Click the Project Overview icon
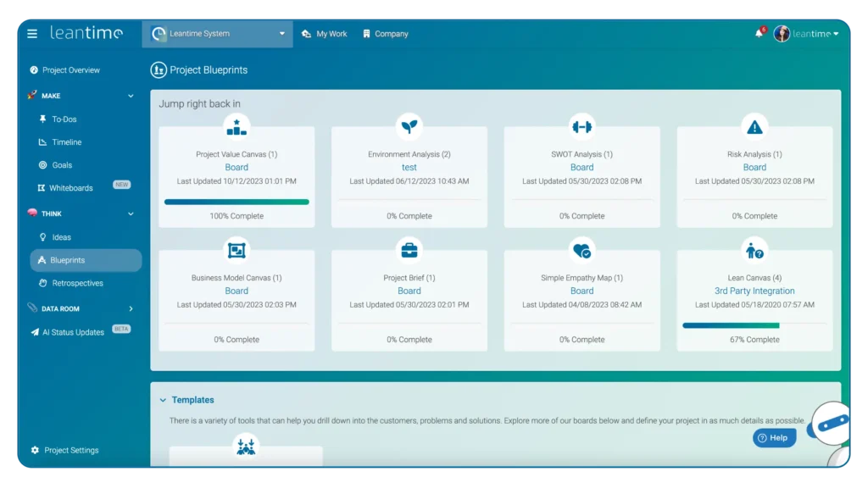Screen dimensions: 868x488 [x=34, y=70]
